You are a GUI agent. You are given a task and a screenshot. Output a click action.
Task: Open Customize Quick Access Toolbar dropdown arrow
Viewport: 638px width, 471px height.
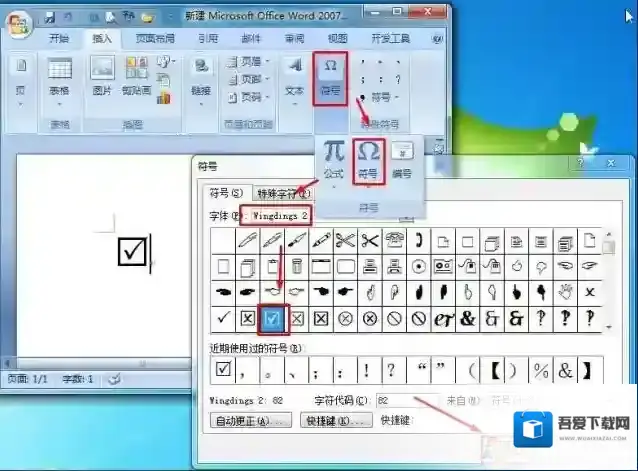point(170,17)
